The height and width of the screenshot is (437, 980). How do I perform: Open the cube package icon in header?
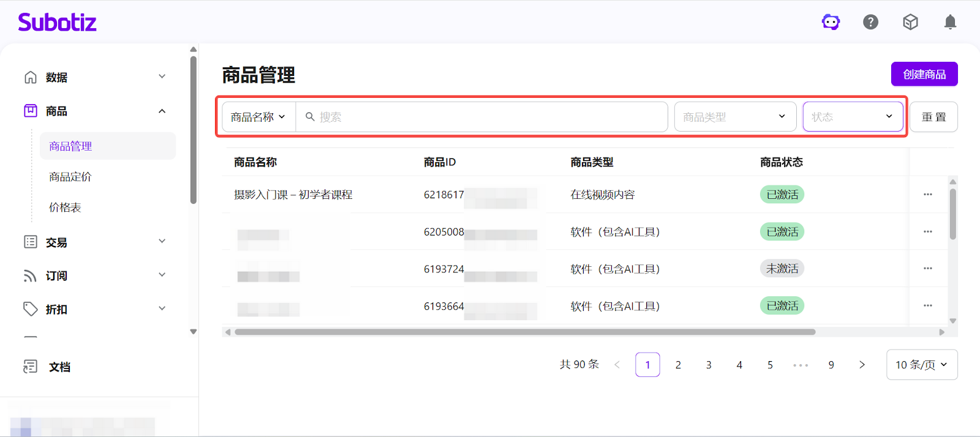910,23
